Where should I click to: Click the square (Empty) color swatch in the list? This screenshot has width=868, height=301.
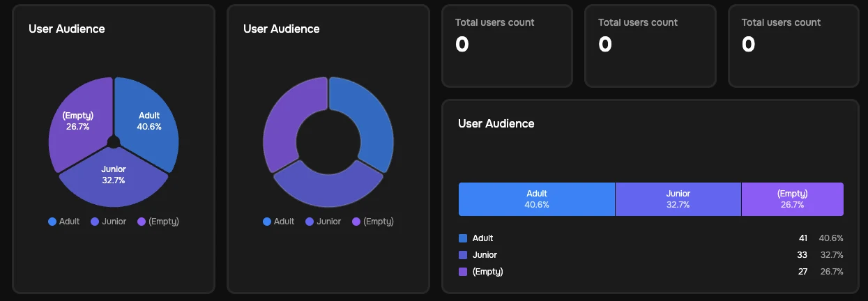[x=463, y=272]
